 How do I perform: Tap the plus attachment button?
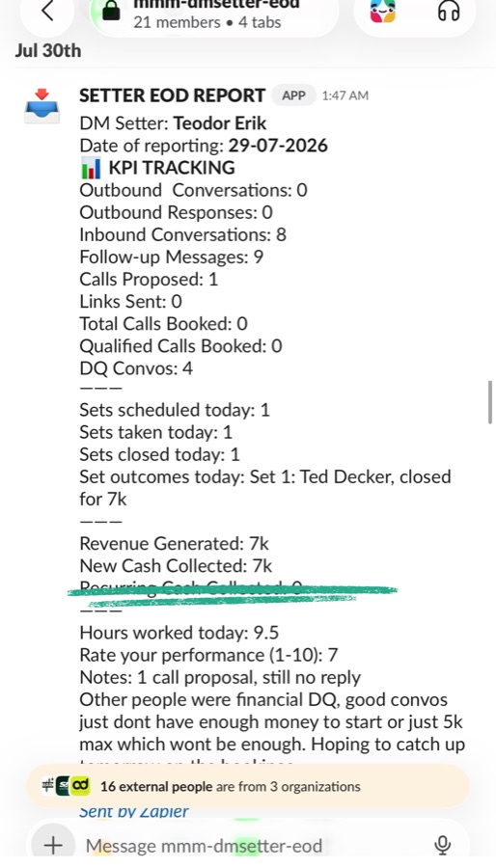coord(53,846)
